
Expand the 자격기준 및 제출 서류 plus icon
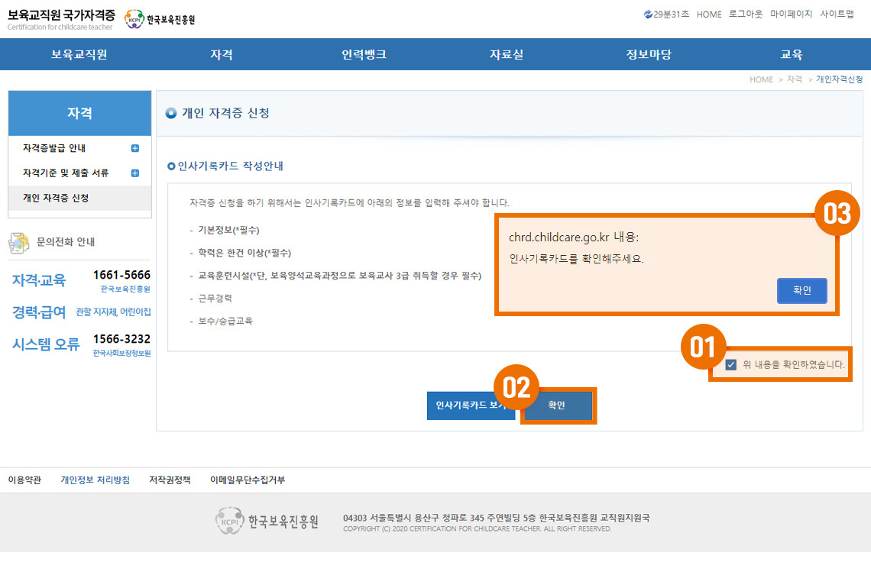(x=135, y=173)
